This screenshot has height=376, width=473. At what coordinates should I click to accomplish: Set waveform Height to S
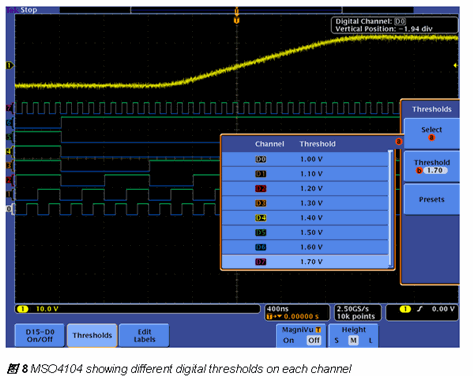(x=336, y=340)
